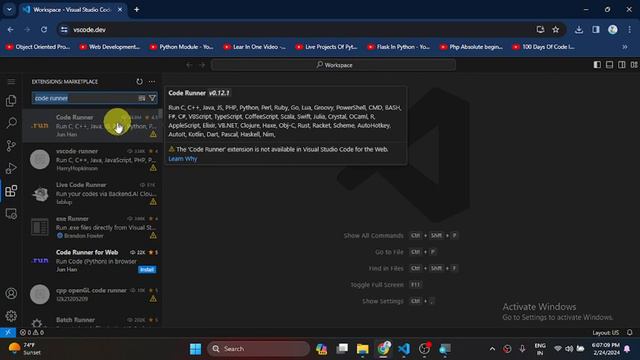Open Remote Explorer in activity bar

[11, 213]
